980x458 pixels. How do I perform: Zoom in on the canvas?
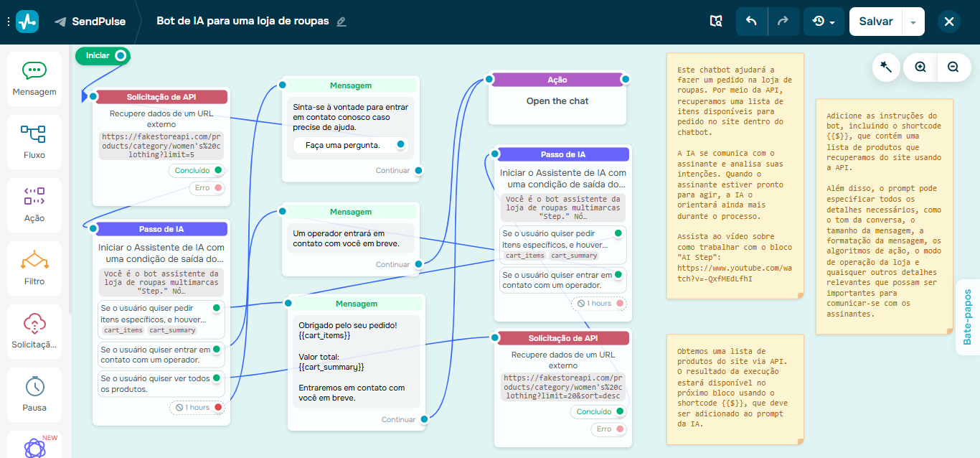920,67
